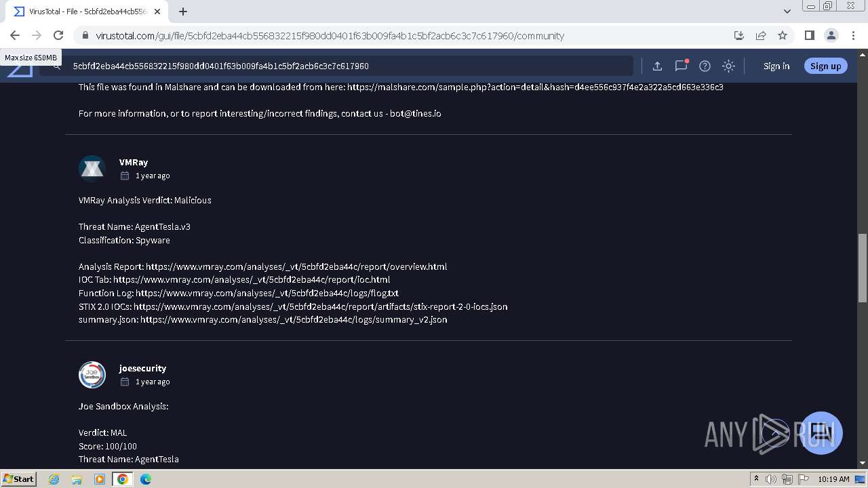Open media player taskbar icon

[x=100, y=479]
